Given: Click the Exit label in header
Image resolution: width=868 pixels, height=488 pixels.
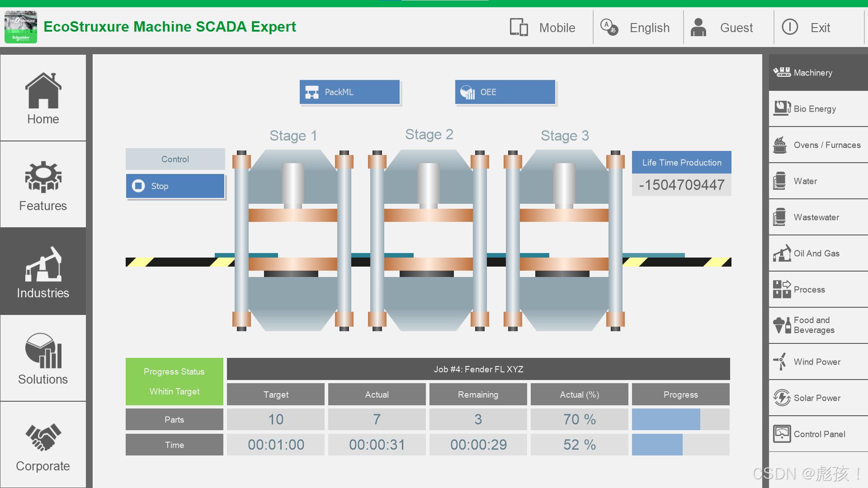Looking at the screenshot, I should 821,28.
